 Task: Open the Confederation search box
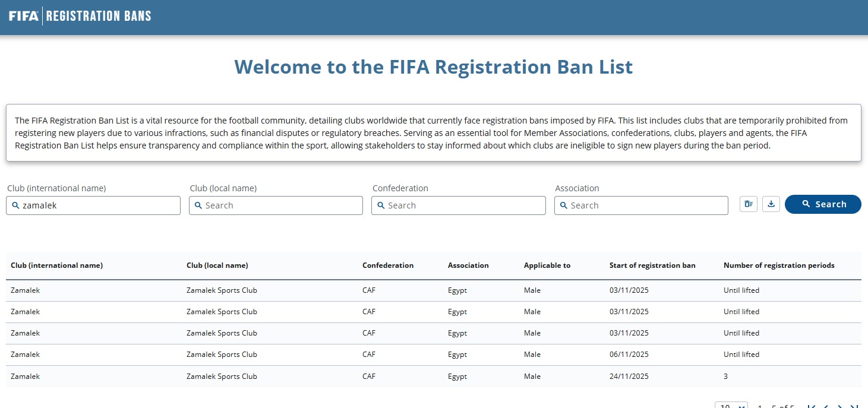pyautogui.click(x=458, y=205)
